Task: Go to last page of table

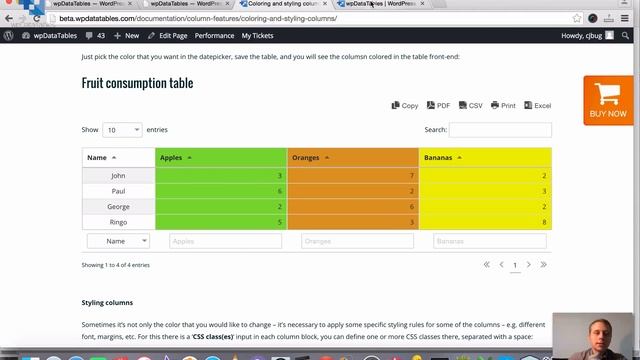Action: [x=543, y=265]
